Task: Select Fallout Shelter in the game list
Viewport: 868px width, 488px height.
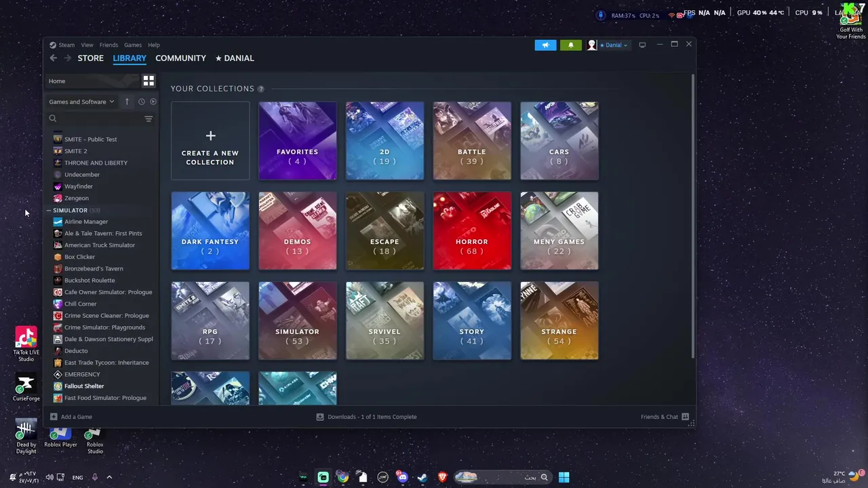Action: point(84,386)
